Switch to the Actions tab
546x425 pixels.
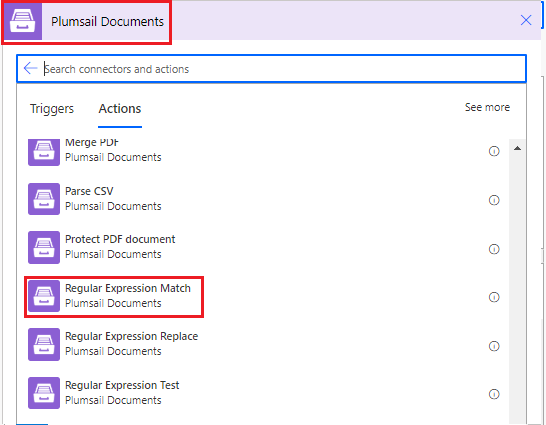coord(120,109)
